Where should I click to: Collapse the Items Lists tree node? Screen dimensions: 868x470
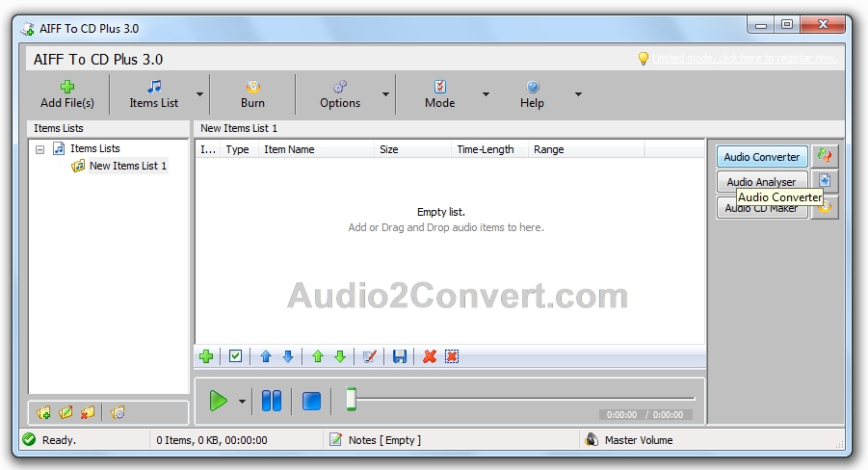(39, 149)
